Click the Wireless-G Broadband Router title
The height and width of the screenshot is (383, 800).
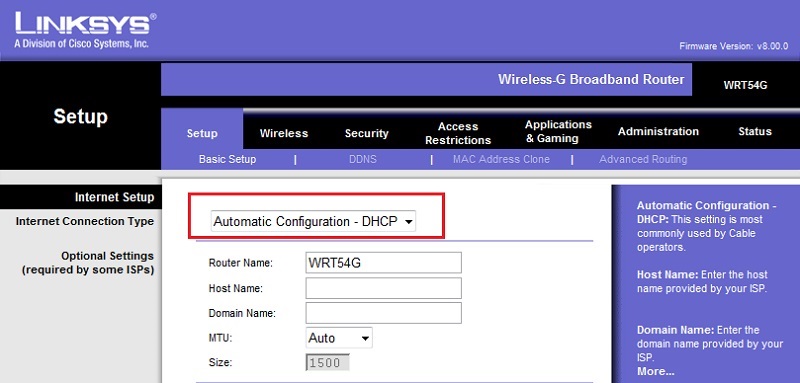591,80
